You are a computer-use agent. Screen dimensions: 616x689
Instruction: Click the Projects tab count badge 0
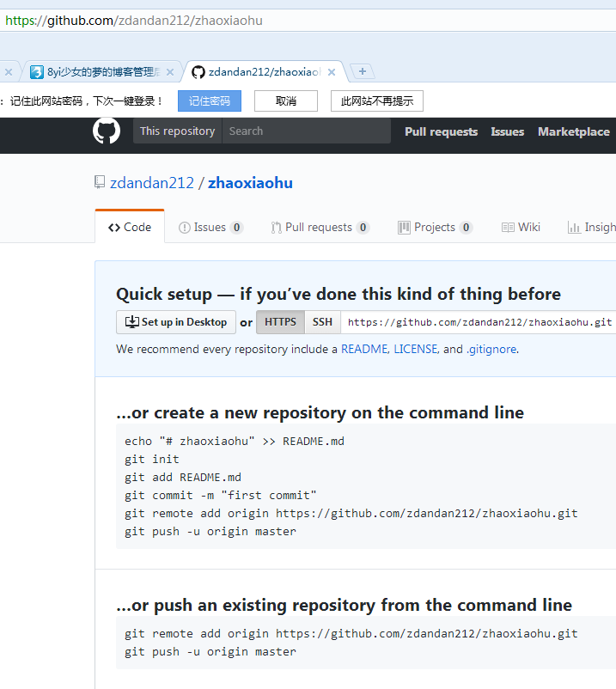coord(466,227)
